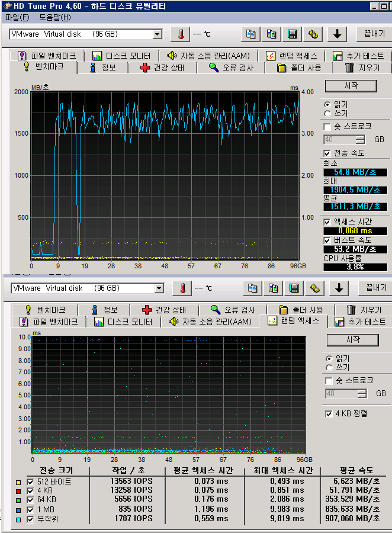Viewport: 392px width, 533px height.
Task: Open 도움말 menu
Action: (x=54, y=18)
